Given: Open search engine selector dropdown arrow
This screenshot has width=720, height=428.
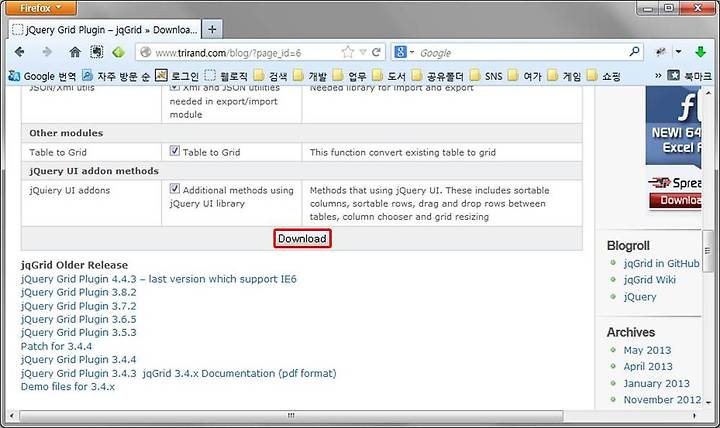Looking at the screenshot, I should click(412, 52).
